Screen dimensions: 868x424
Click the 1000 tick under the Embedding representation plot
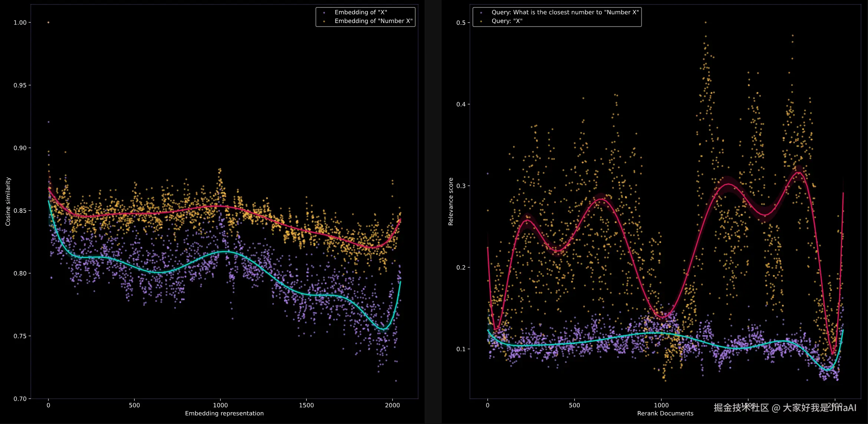coord(220,405)
